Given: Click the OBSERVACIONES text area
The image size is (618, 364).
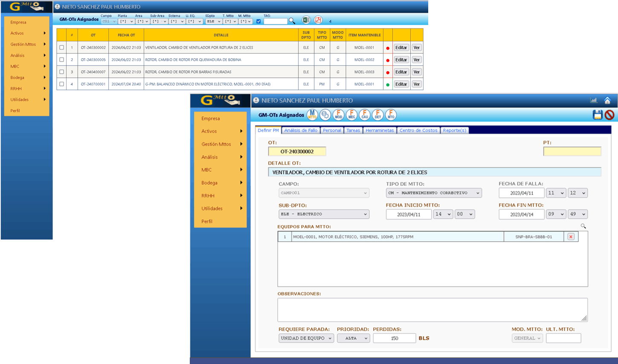Looking at the screenshot, I should pos(432,309).
